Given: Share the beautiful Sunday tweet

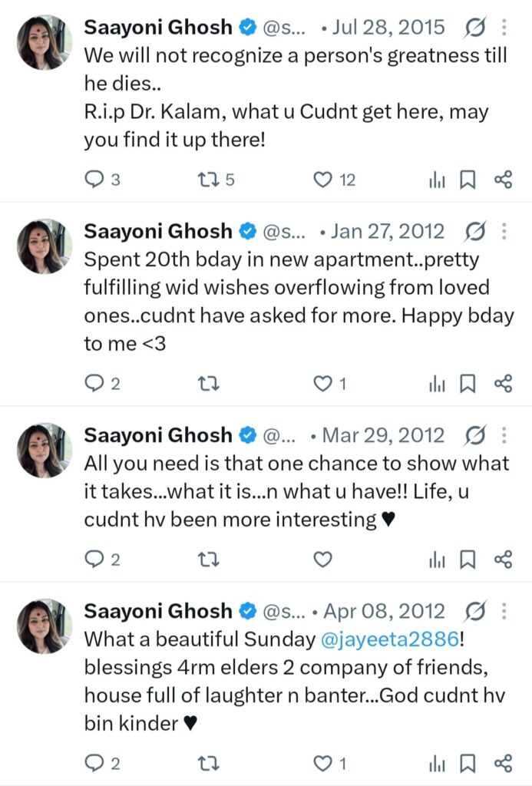Looking at the screenshot, I should click(503, 763).
